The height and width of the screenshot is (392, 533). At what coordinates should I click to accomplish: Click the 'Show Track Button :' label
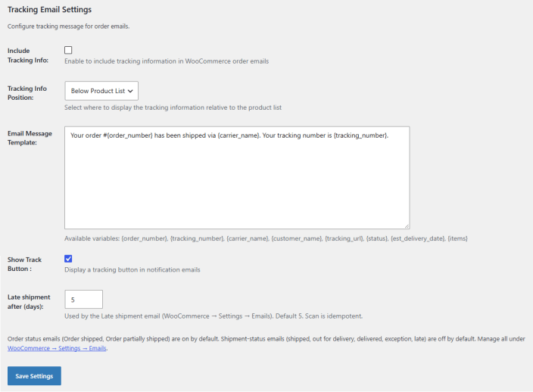coord(24,264)
